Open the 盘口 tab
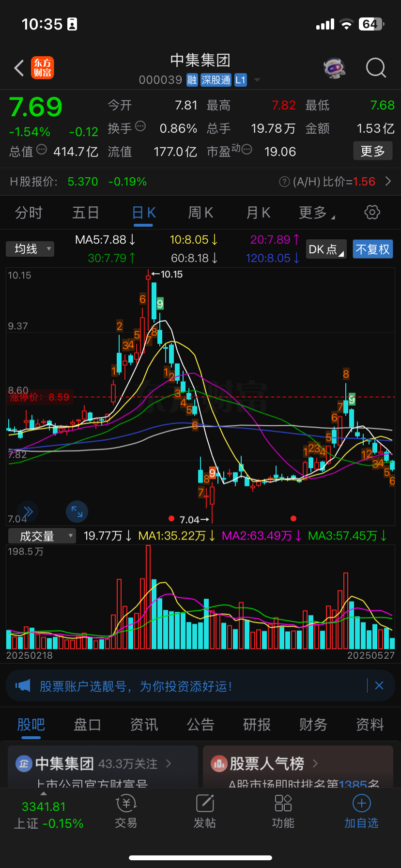The height and width of the screenshot is (868, 401). (x=87, y=724)
